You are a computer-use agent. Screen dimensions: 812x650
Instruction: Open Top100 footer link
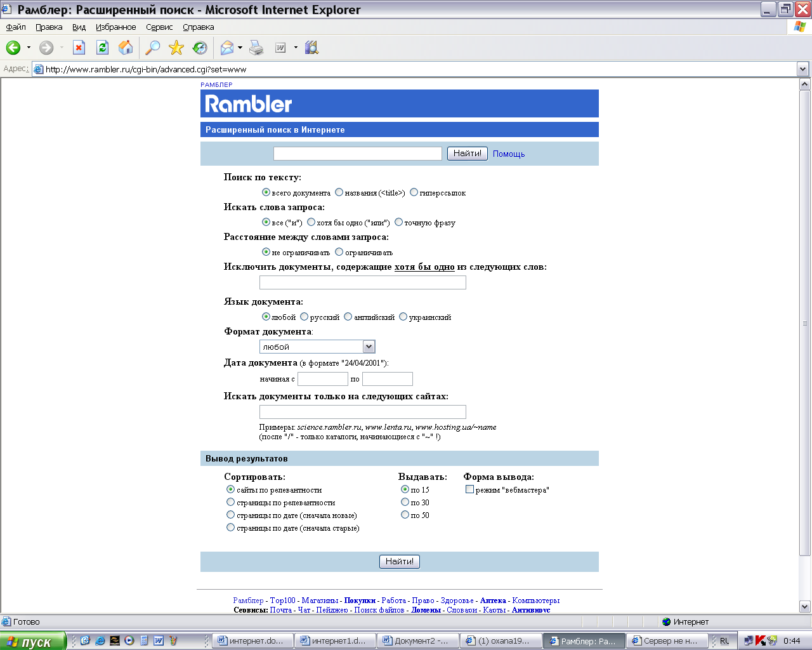point(283,600)
